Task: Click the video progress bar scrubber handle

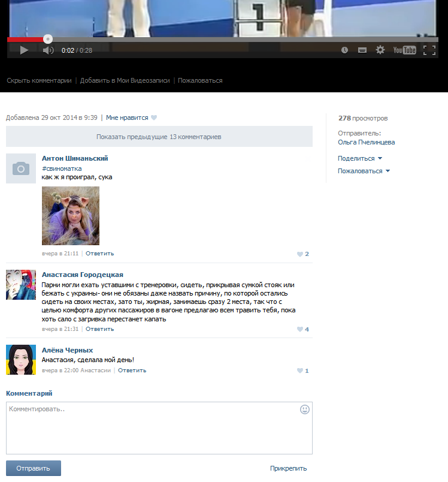Action: (47, 39)
